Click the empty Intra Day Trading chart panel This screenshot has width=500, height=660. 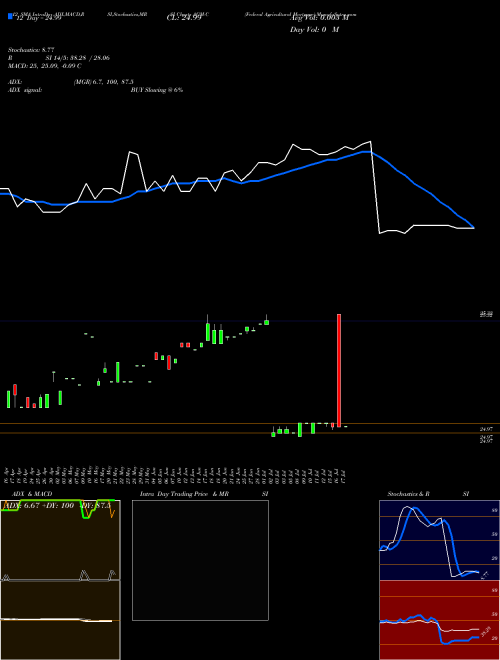pos(200,560)
